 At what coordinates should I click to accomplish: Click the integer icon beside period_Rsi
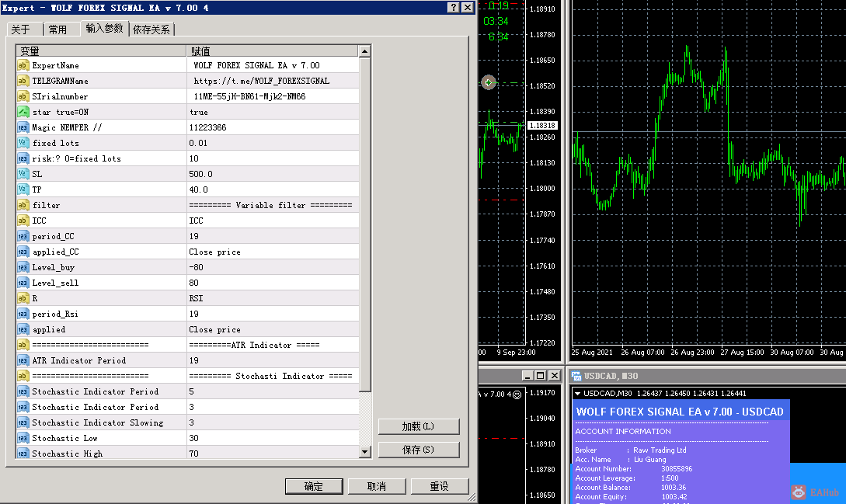(x=23, y=314)
